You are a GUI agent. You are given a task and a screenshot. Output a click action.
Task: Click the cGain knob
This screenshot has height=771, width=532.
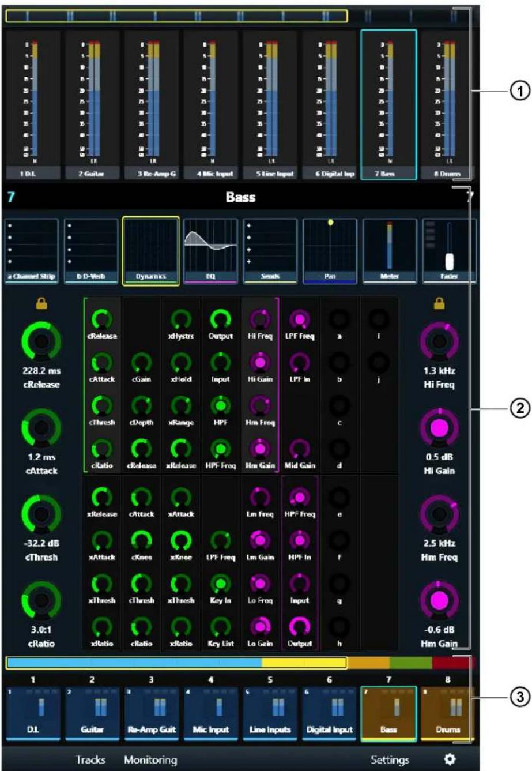pyautogui.click(x=141, y=362)
